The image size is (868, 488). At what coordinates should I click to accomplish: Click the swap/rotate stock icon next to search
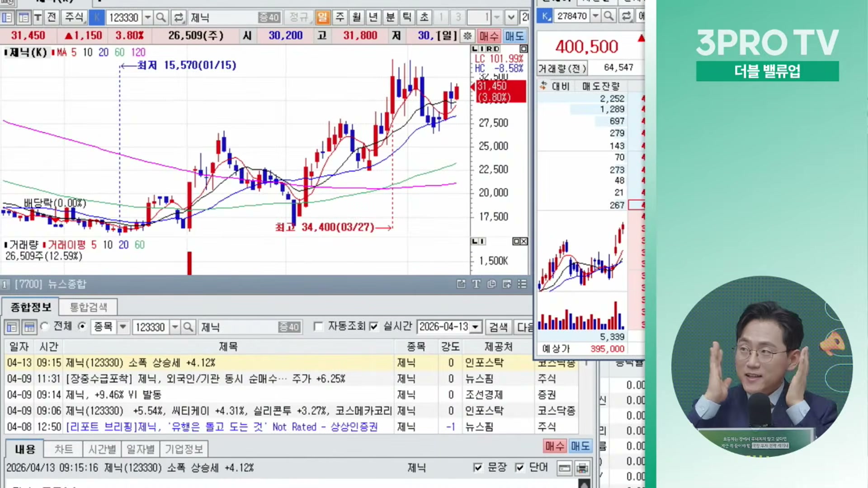coord(179,18)
